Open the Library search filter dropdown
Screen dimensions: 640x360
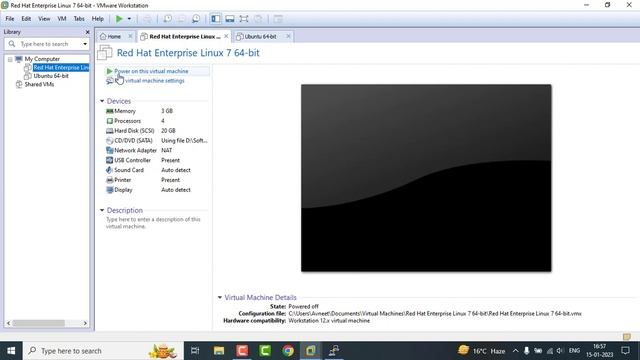tap(85, 44)
